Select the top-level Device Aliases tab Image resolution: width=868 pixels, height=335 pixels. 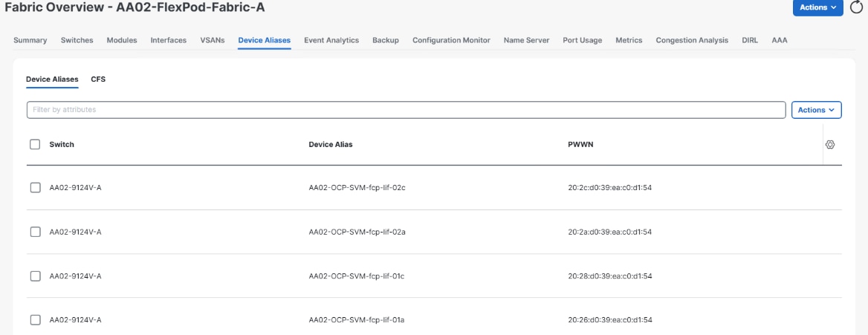[x=265, y=40]
